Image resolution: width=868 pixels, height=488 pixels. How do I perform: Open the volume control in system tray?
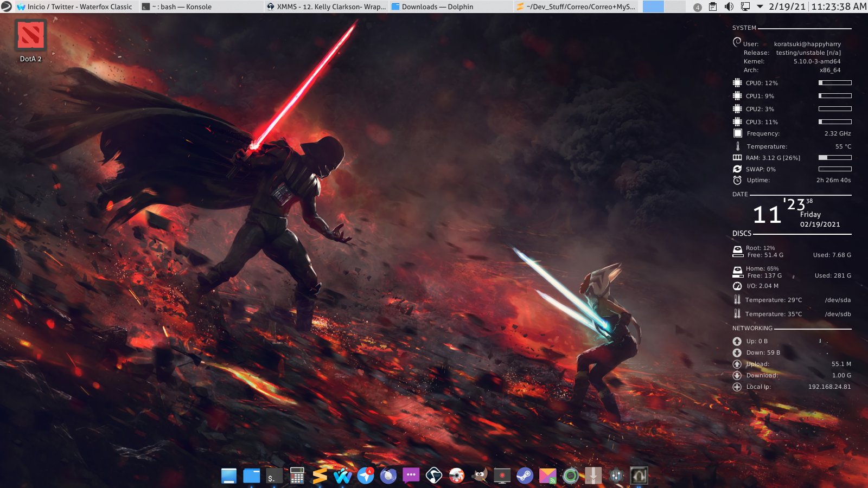pyautogui.click(x=729, y=7)
